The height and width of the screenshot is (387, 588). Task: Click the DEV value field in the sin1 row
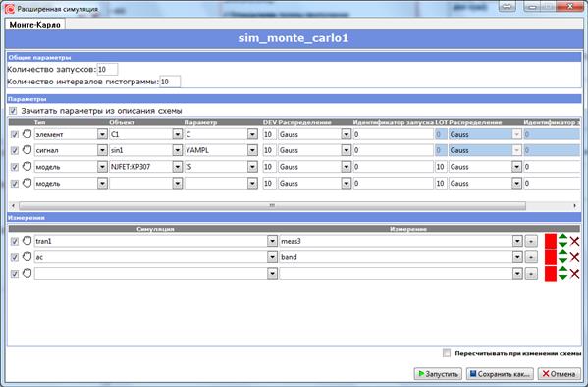pyautogui.click(x=269, y=150)
